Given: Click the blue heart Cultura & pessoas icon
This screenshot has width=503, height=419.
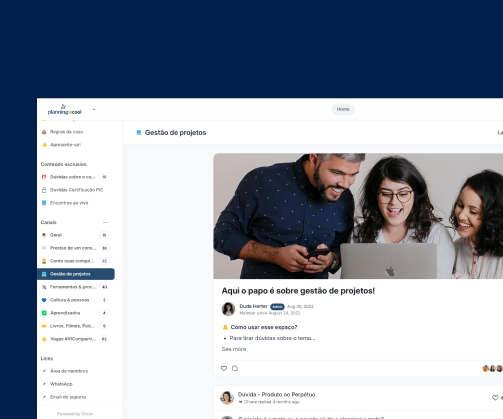Looking at the screenshot, I should pyautogui.click(x=44, y=300).
